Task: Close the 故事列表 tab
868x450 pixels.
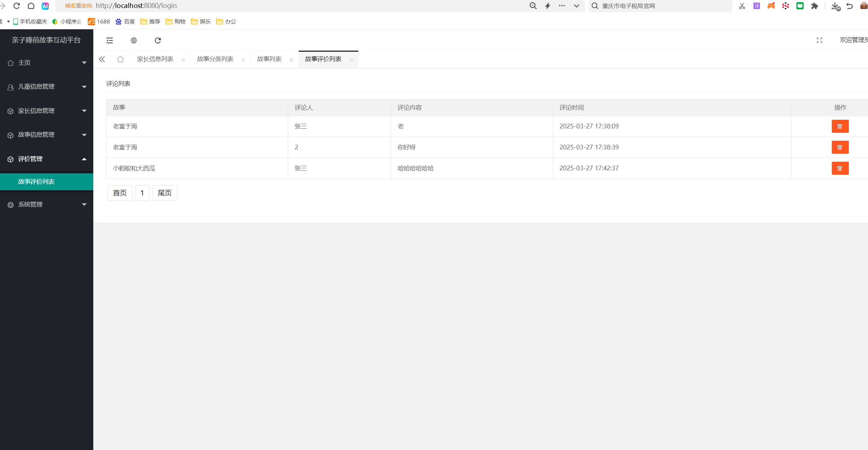Action: pos(291,60)
